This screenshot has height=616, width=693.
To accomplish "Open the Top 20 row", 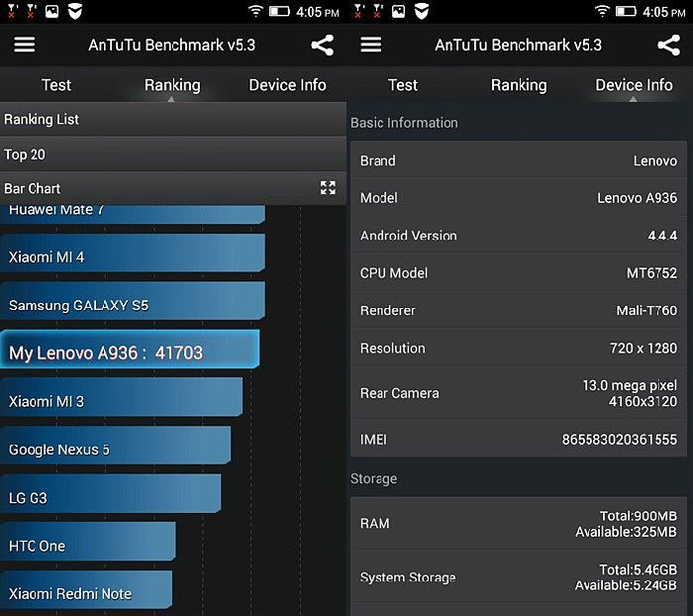I will tap(173, 154).
